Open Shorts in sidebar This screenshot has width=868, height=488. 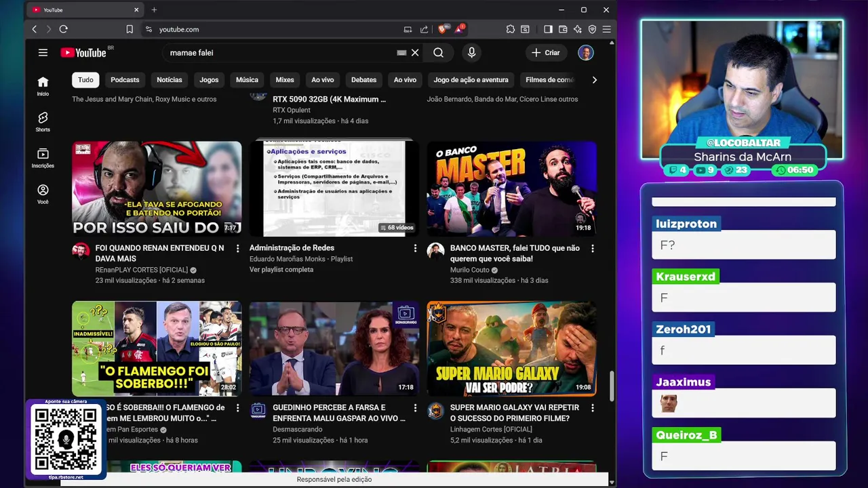[43, 122]
